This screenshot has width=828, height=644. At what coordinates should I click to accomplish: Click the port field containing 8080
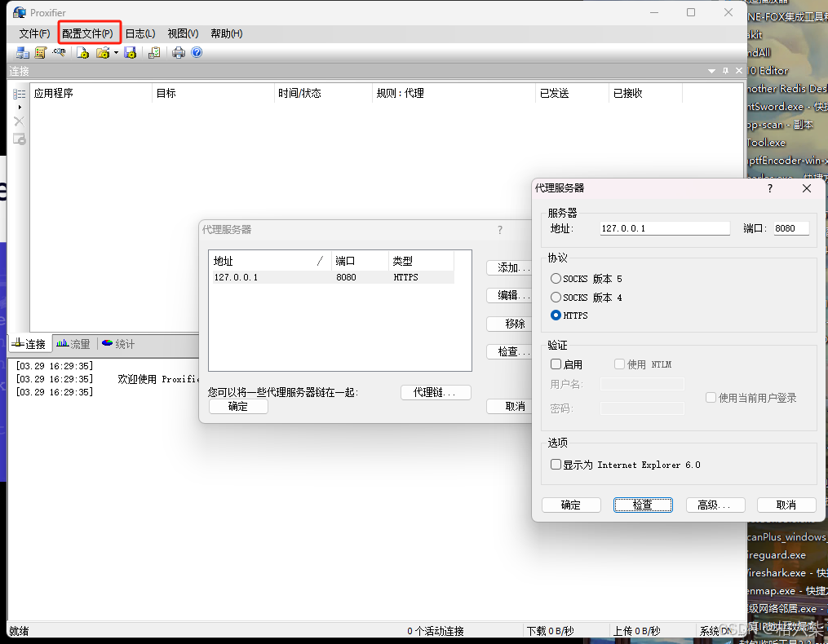click(x=791, y=228)
